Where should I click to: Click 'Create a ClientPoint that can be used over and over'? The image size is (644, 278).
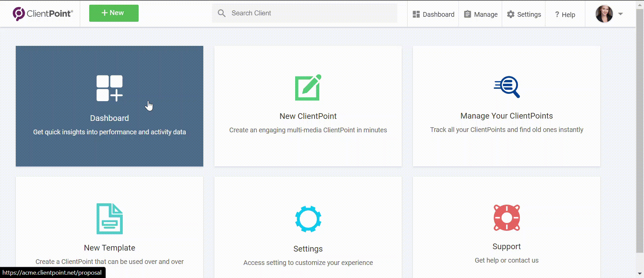[x=110, y=262]
